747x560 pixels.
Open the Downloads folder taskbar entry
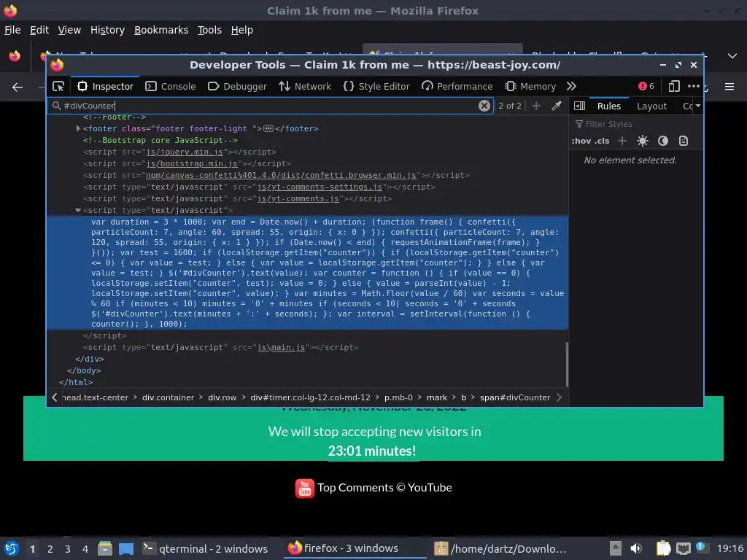[x=500, y=549]
